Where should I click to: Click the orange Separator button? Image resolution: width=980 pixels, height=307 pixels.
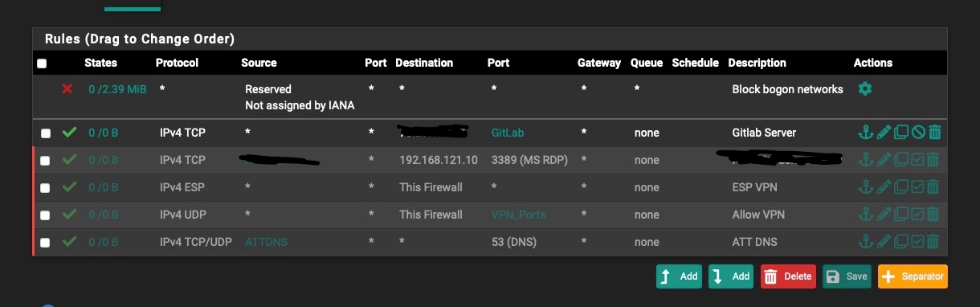913,276
